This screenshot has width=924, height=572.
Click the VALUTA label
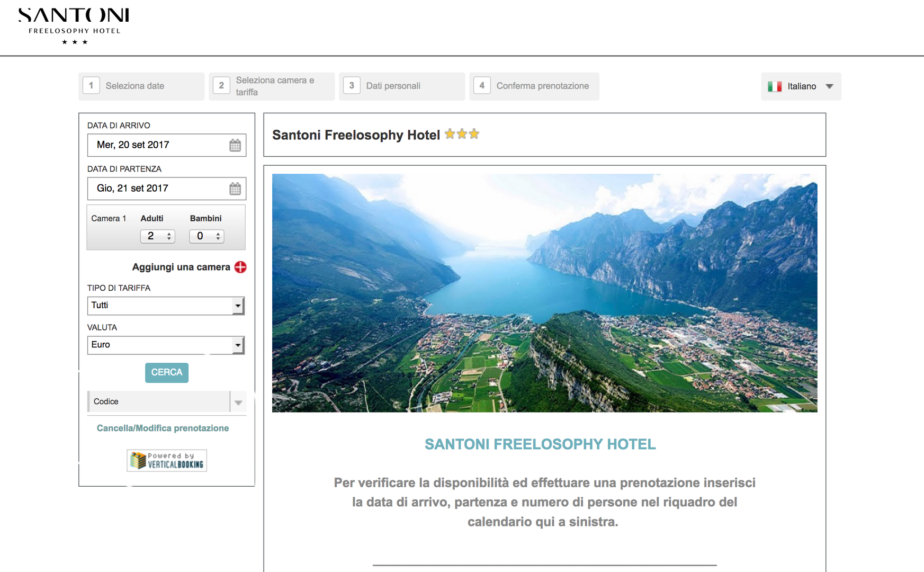[x=102, y=327]
